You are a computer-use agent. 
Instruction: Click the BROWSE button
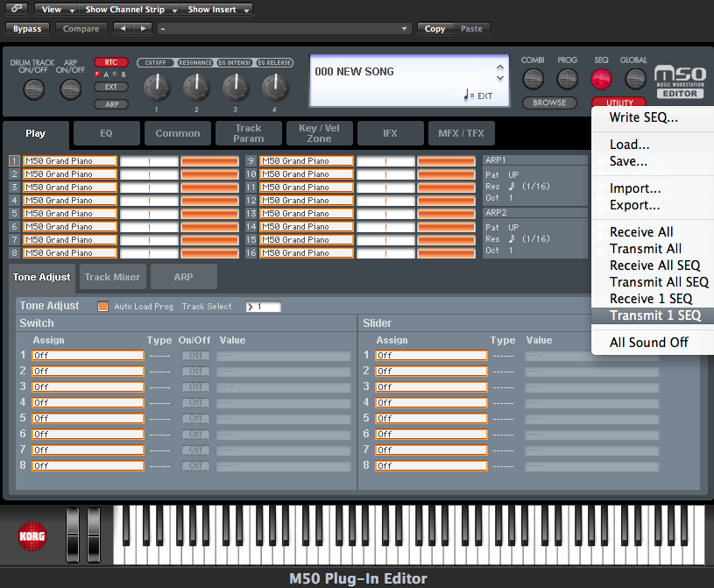[x=549, y=103]
